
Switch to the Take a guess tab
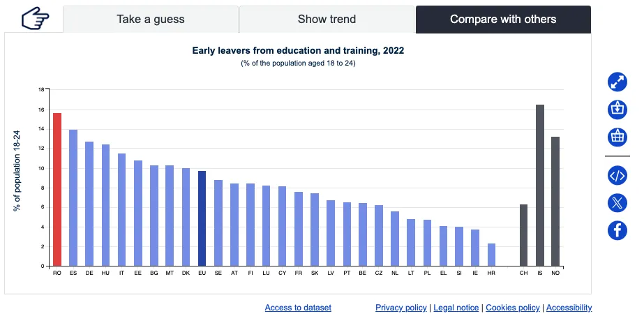tap(150, 20)
